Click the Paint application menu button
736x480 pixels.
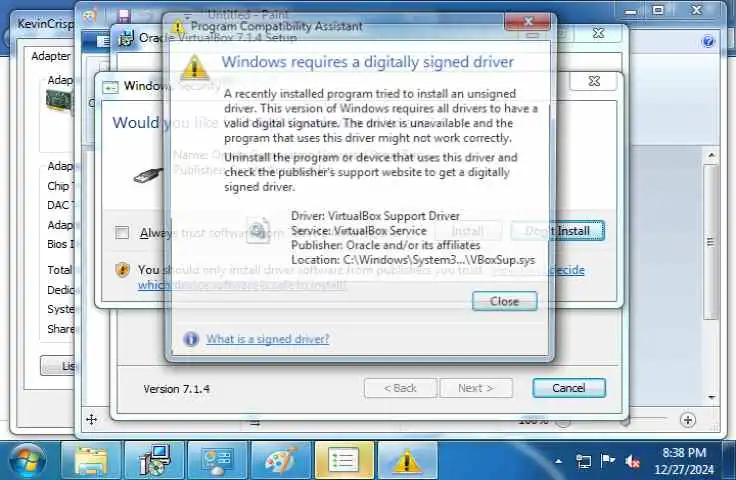(x=97, y=41)
